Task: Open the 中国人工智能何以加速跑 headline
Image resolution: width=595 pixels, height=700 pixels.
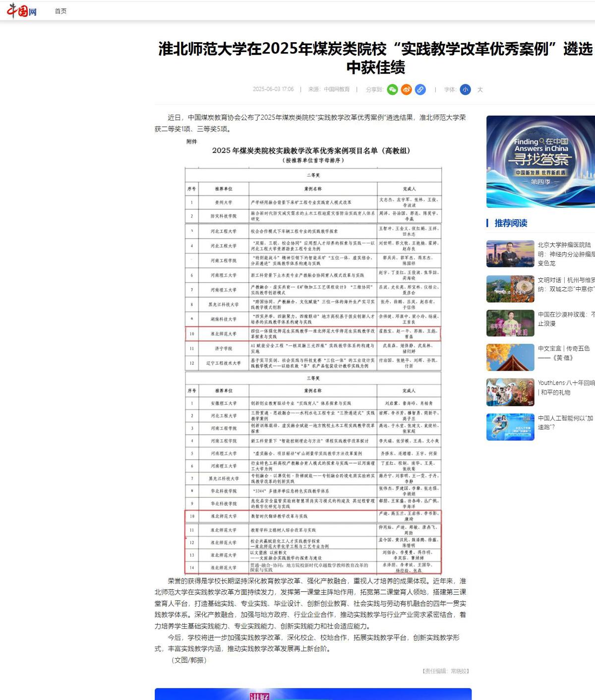Action: click(x=565, y=422)
